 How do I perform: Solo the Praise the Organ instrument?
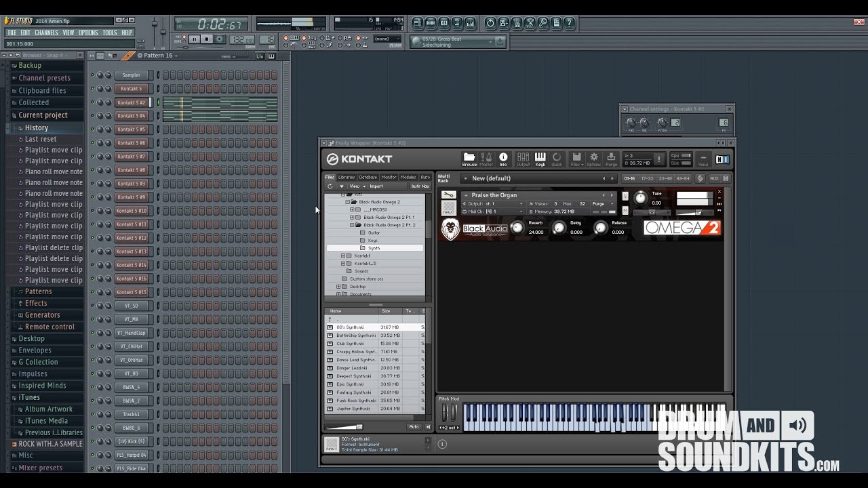tap(625, 196)
